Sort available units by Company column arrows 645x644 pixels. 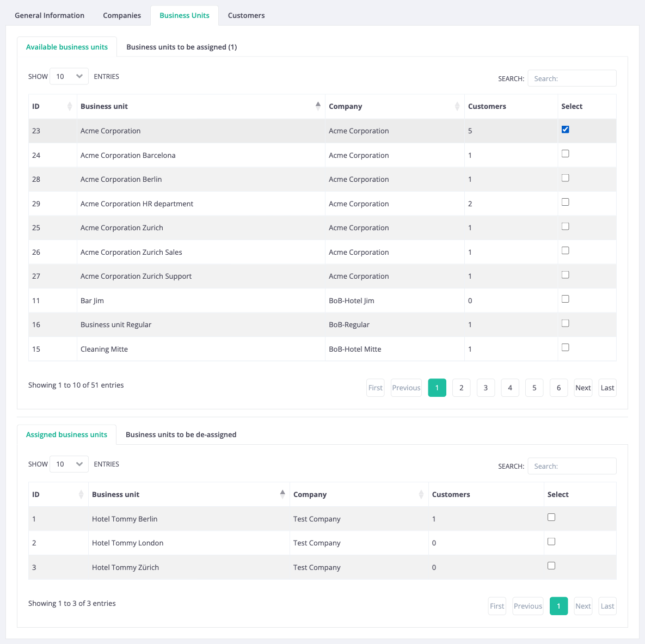point(457,106)
